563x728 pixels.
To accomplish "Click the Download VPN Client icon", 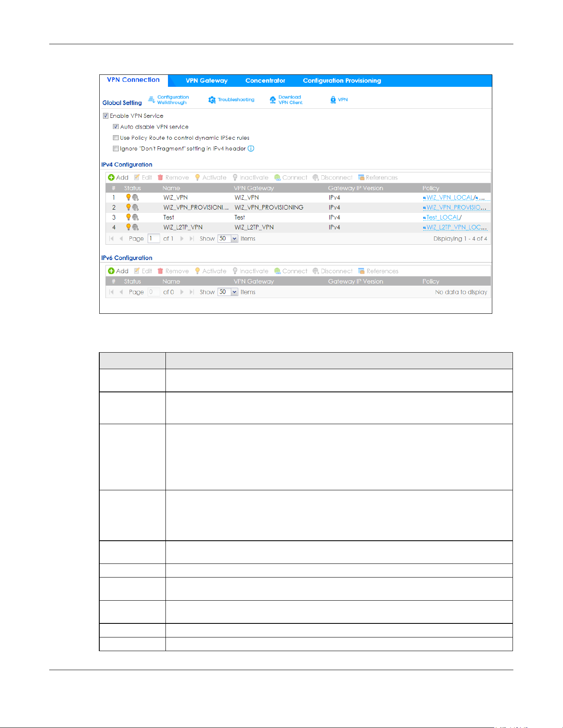I will (273, 100).
